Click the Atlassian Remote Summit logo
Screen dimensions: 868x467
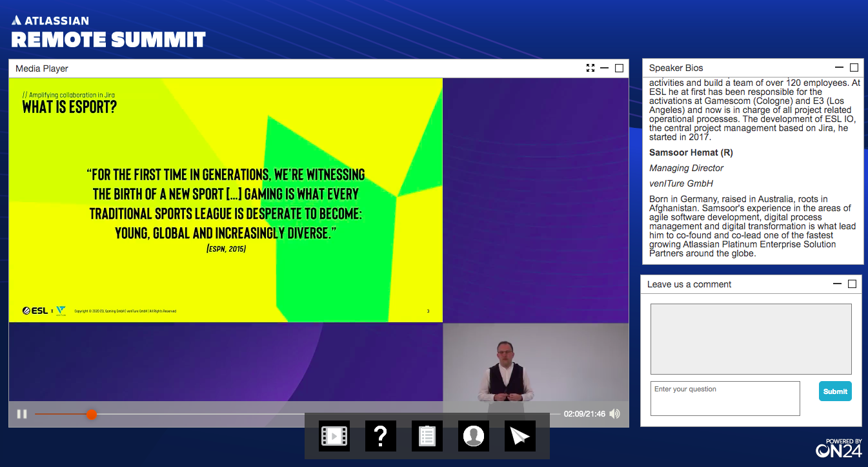point(108,32)
